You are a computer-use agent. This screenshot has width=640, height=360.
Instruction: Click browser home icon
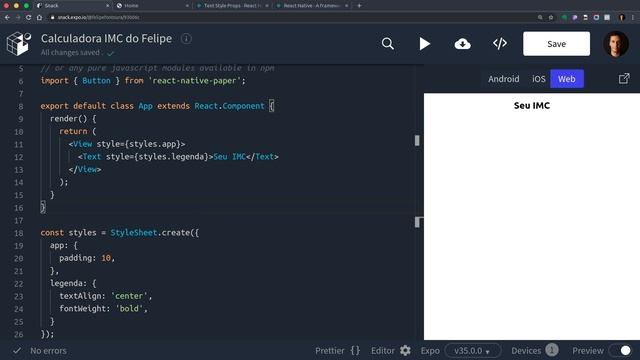coord(39,18)
